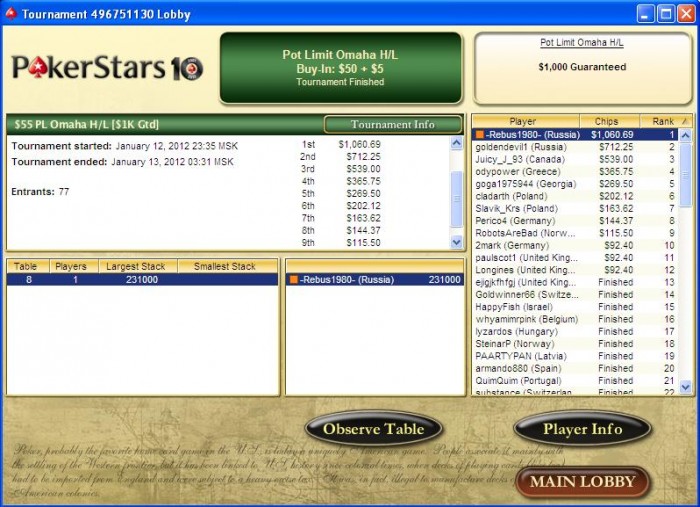Image resolution: width=700 pixels, height=507 pixels.
Task: Select -Rebus1980- (Russia) in table players list
Action: coord(375,280)
